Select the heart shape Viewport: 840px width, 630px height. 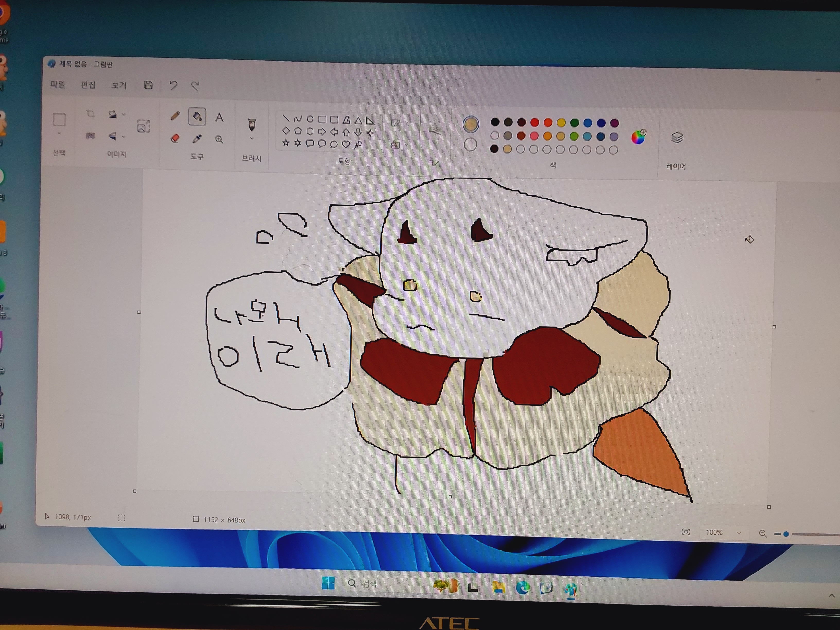point(346,144)
